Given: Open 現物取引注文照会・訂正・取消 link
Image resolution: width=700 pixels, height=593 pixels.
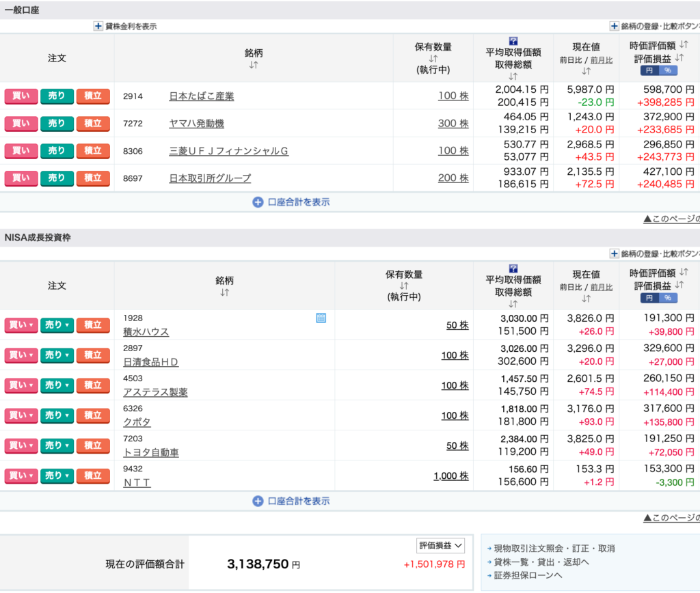Looking at the screenshot, I should click(554, 548).
